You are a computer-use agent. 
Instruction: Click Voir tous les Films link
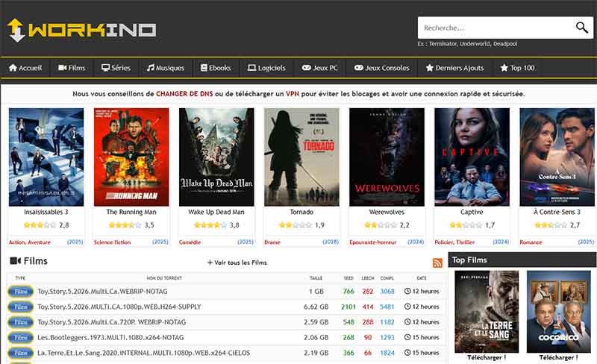[237, 263]
